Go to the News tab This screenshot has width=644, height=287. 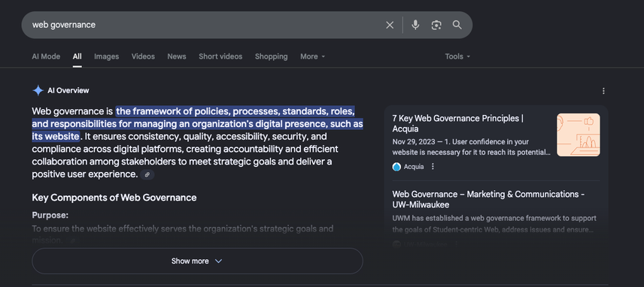(x=177, y=56)
